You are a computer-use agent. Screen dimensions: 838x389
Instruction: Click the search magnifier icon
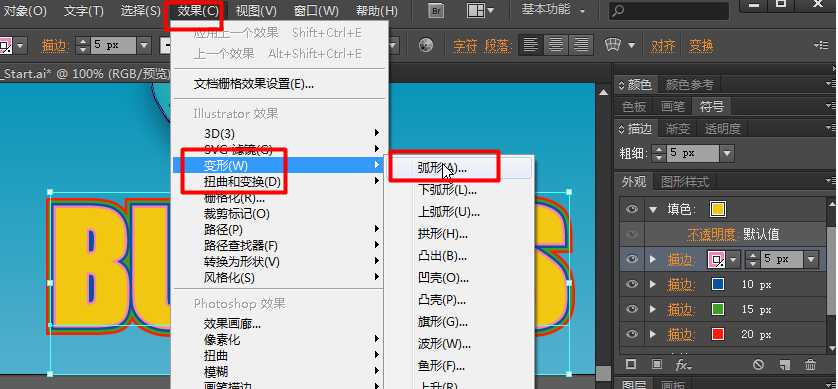(618, 11)
